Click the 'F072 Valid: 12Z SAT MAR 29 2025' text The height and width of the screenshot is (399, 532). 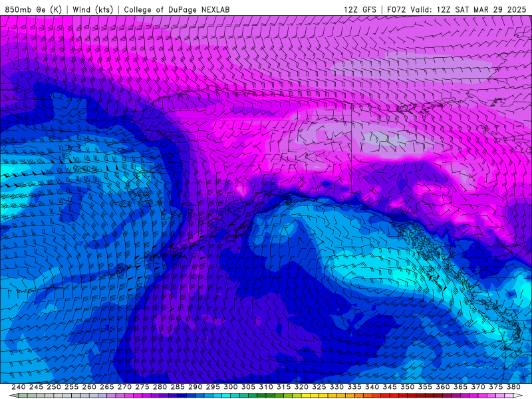click(x=457, y=9)
